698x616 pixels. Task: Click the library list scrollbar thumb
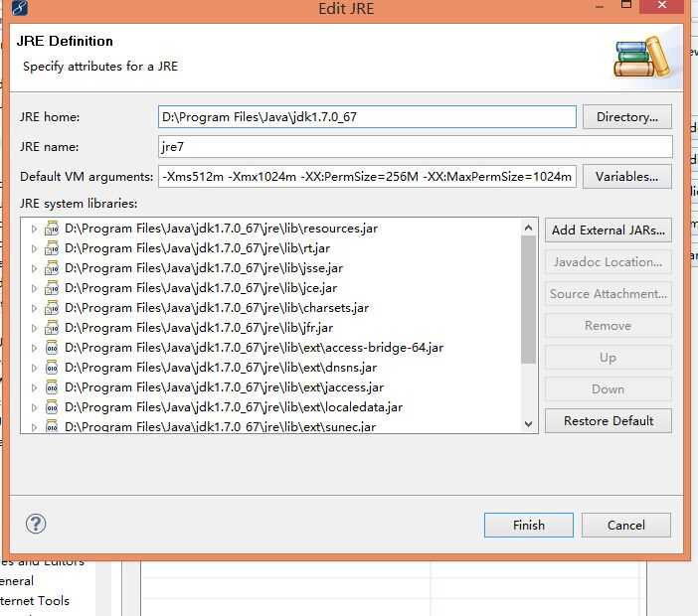pos(528,300)
